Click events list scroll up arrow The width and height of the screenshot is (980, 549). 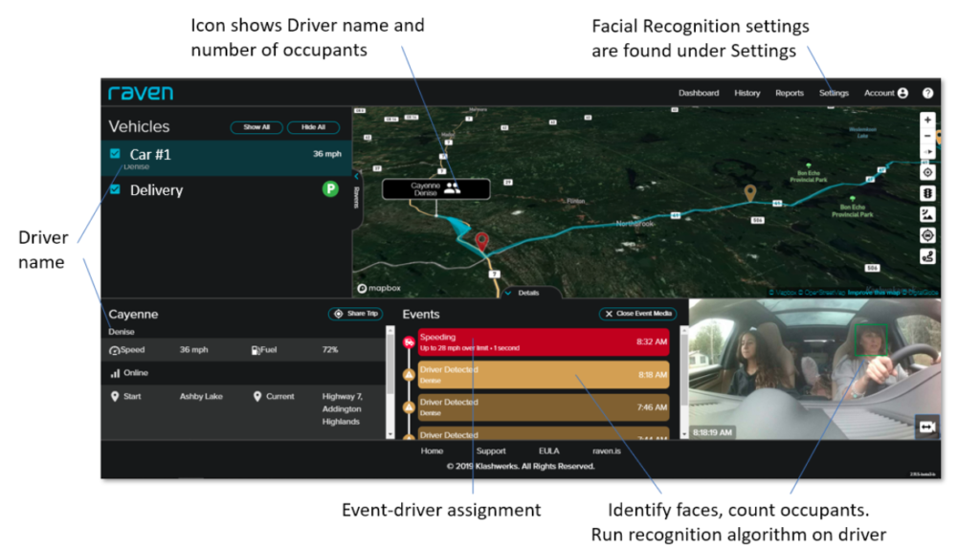(684, 330)
